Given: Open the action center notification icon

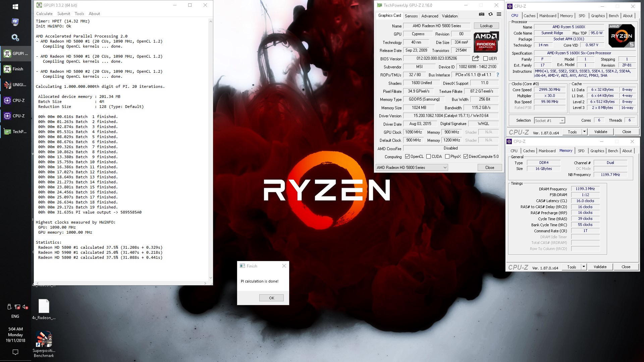Looking at the screenshot, I should pyautogui.click(x=15, y=352).
